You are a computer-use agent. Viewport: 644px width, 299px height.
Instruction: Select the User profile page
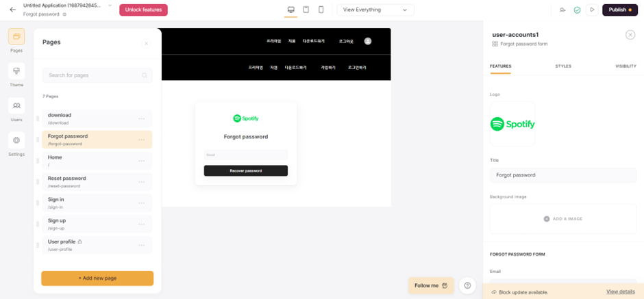click(x=97, y=245)
